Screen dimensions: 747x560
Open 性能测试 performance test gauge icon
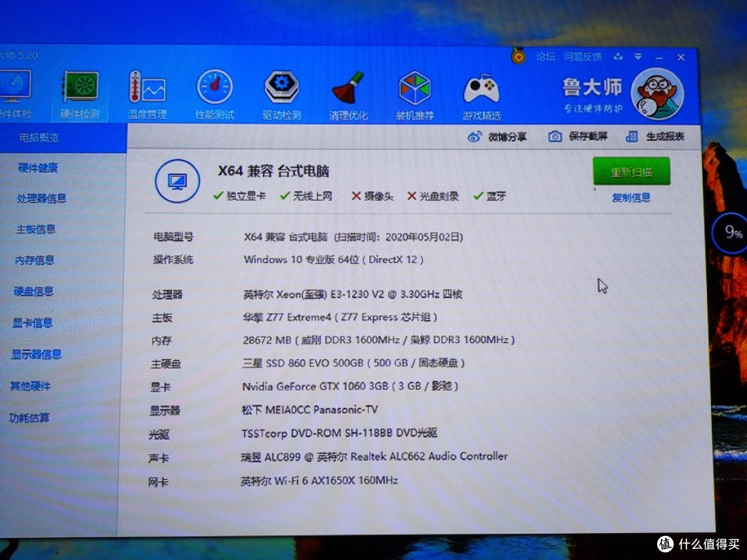[215, 94]
